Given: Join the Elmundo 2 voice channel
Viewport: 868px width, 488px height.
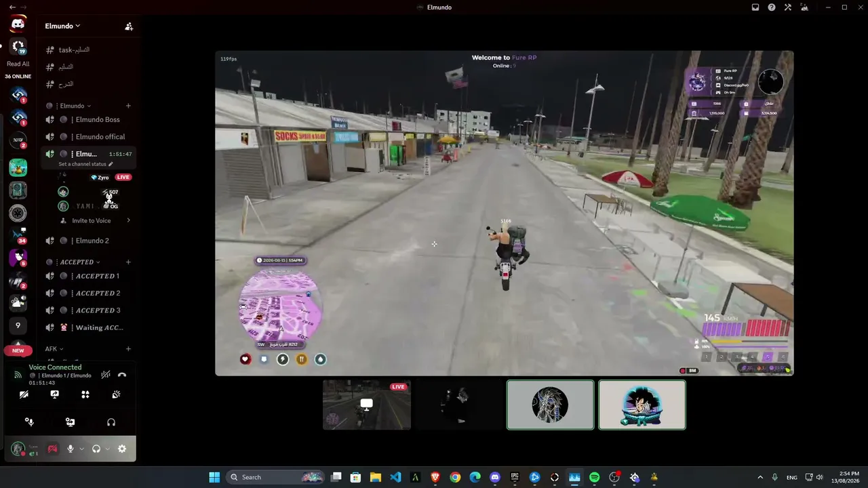Looking at the screenshot, I should pos(88,241).
